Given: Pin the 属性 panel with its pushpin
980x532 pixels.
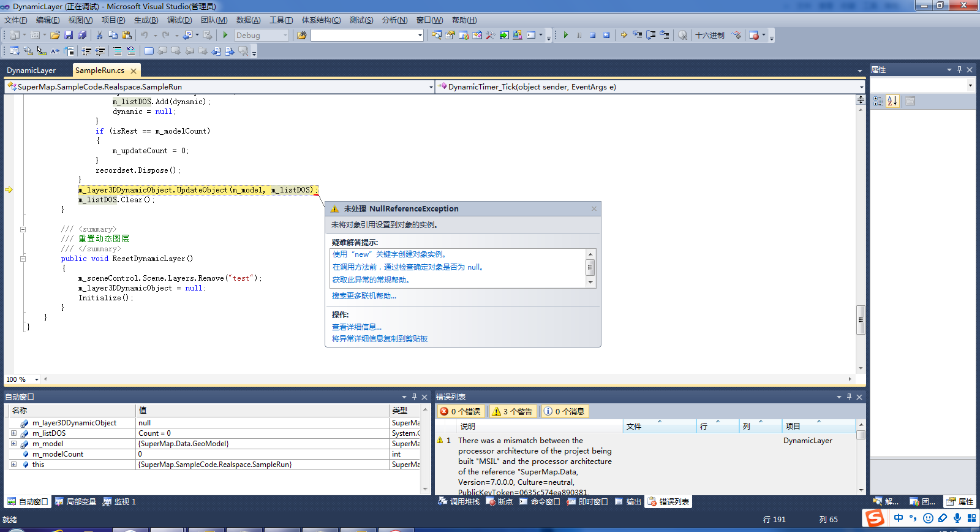Looking at the screenshot, I should point(959,70).
